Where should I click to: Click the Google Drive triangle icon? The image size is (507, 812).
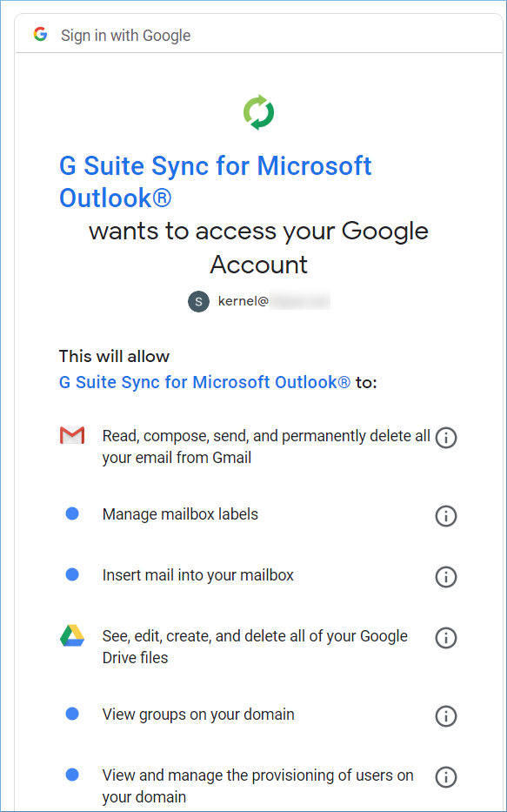click(x=72, y=635)
